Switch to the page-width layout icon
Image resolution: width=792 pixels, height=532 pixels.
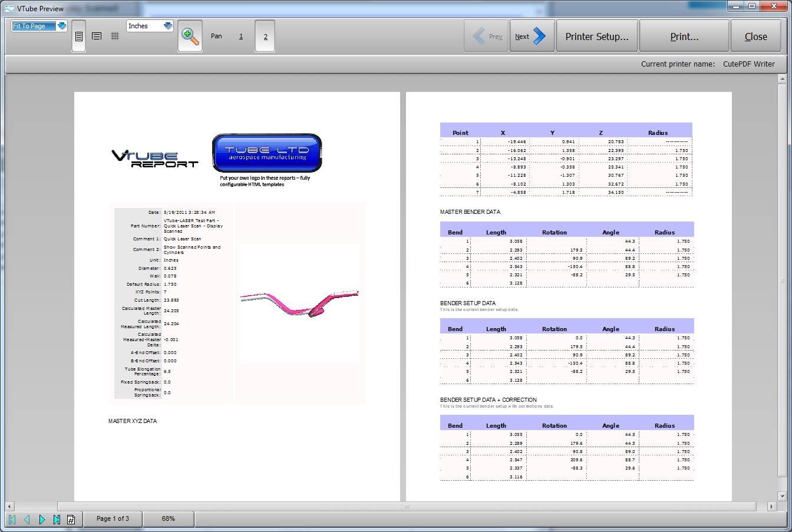coord(97,37)
